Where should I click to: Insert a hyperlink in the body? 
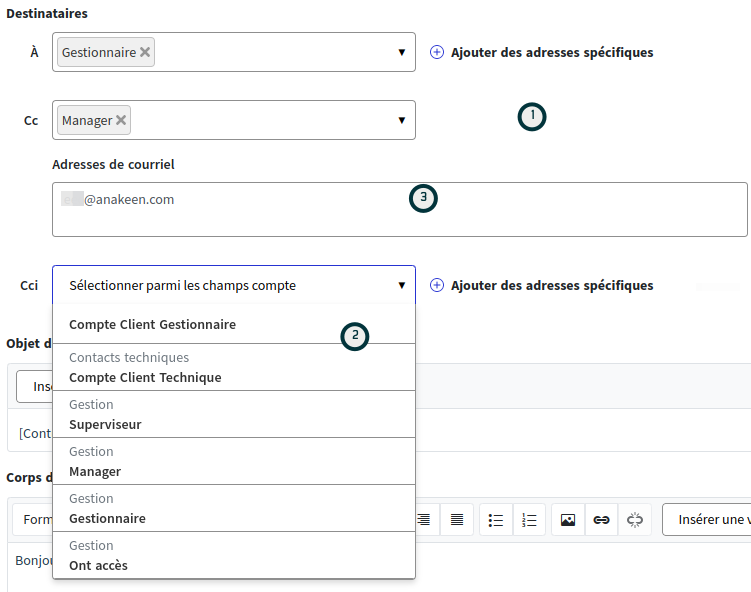[x=601, y=520]
